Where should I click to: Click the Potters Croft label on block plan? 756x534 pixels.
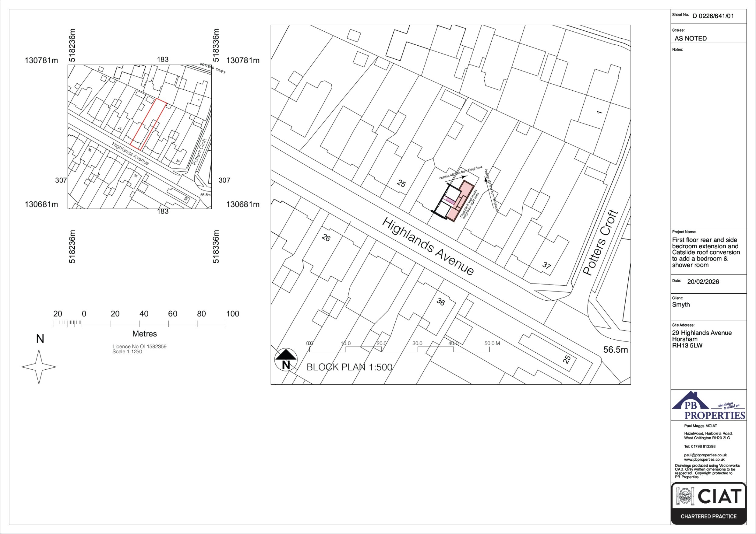tap(601, 242)
